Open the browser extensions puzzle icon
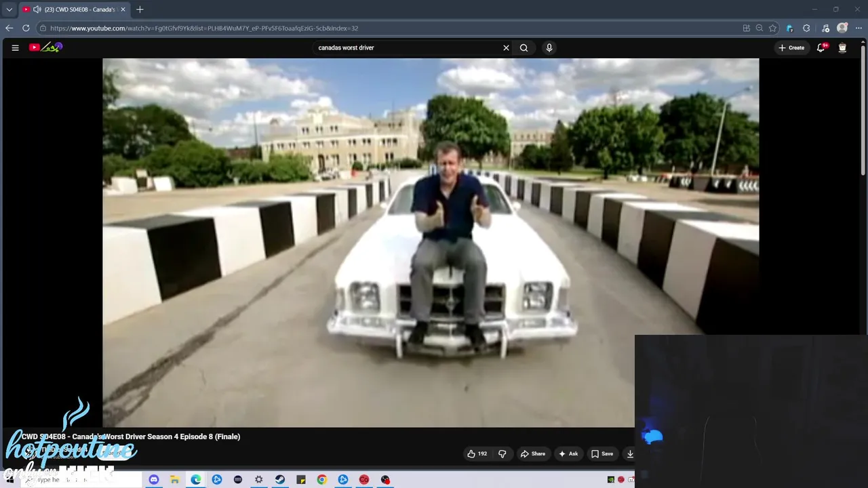The image size is (868, 488). pos(806,28)
